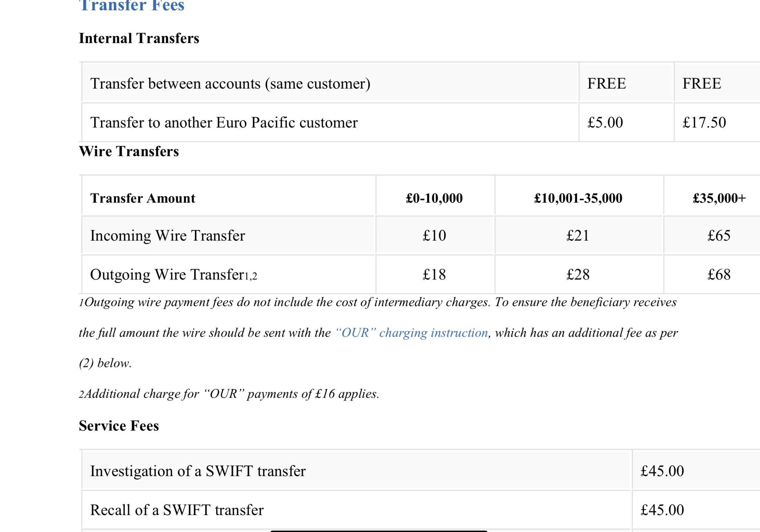
Task: Select the £10,001-35,000 column header
Action: coord(578,198)
